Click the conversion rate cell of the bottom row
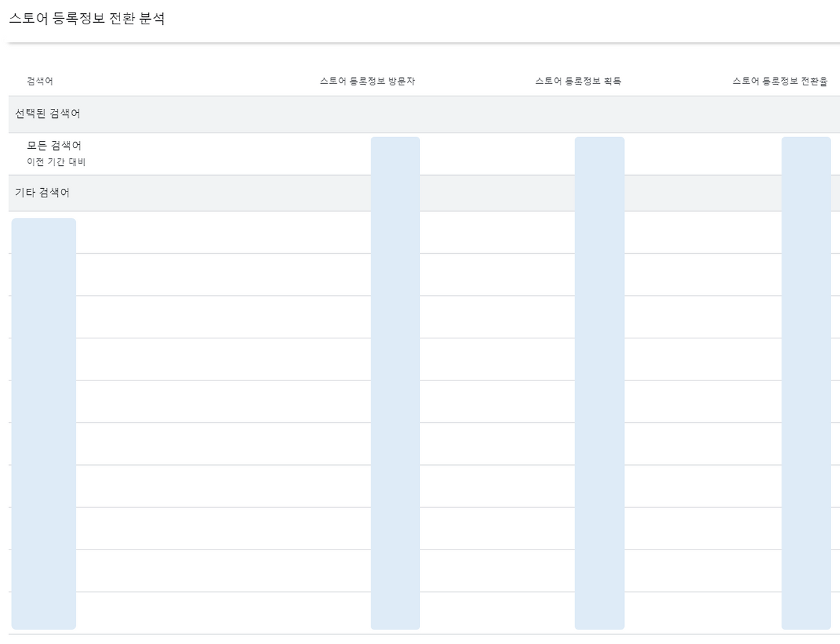This screenshot has width=840, height=644. pyautogui.click(x=805, y=613)
